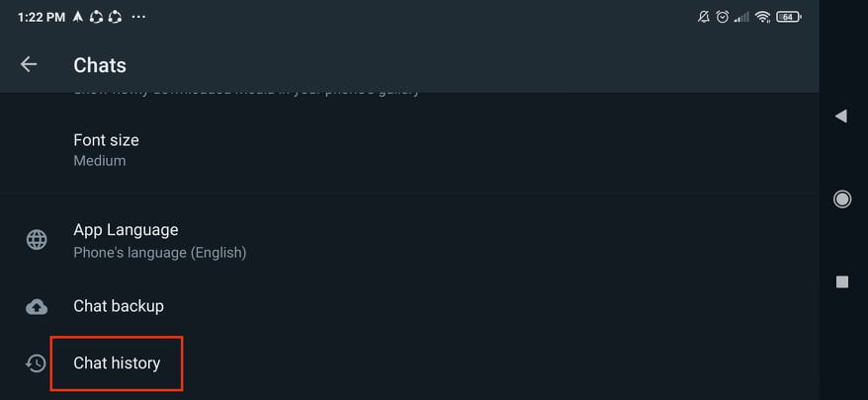Tap the Wi-Fi status icon

coord(763,17)
